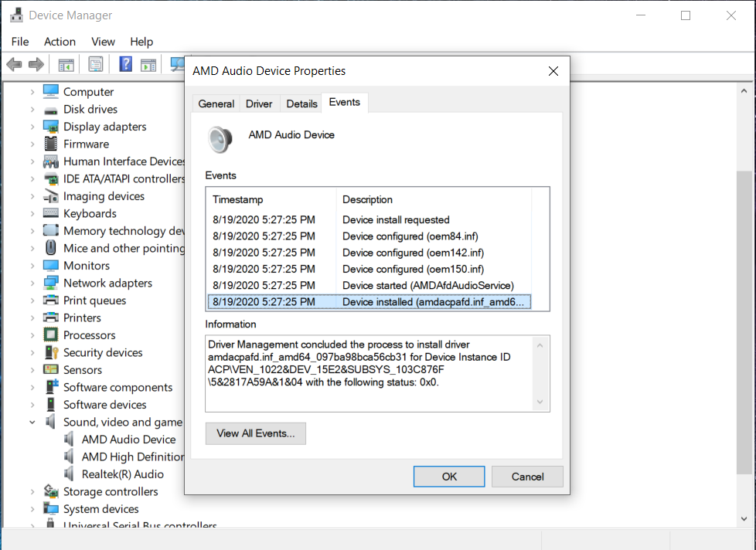The width and height of the screenshot is (756, 550).
Task: Open the View menu
Action: pyautogui.click(x=103, y=42)
